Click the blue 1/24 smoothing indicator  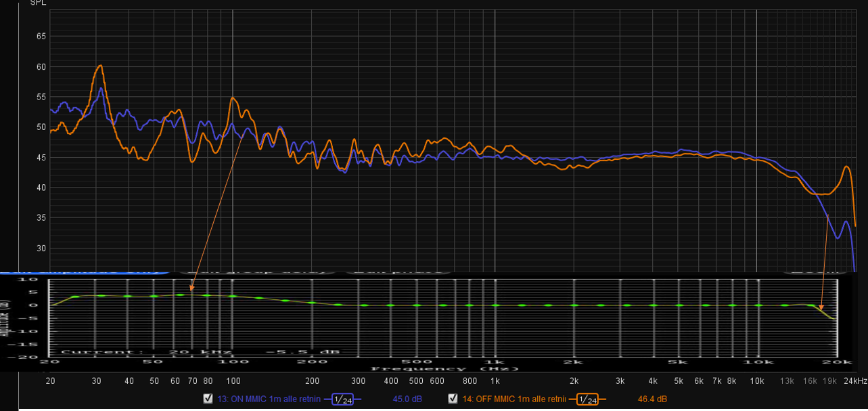342,399
